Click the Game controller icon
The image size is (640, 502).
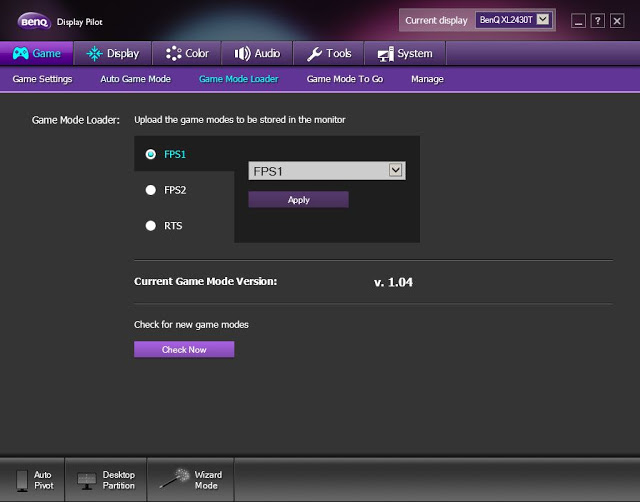20,53
